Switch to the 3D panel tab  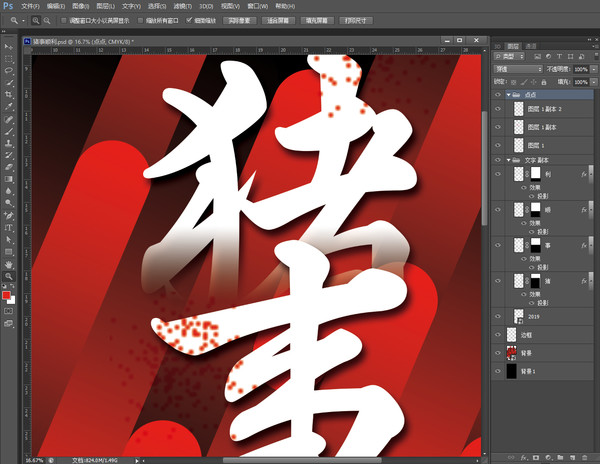497,46
